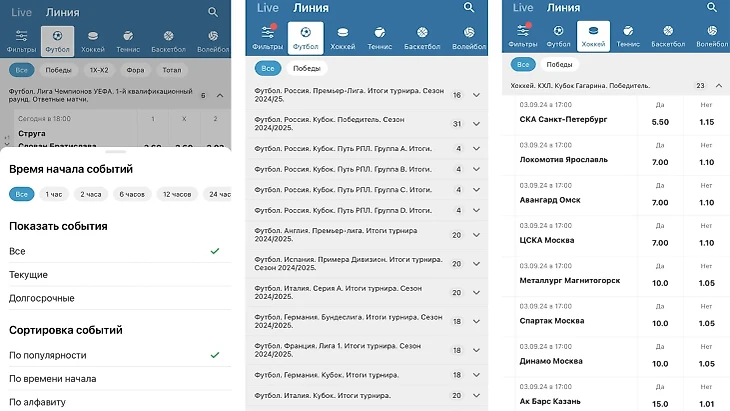
Task: Open Фильтры icon in right hockey screen
Action: [523, 36]
